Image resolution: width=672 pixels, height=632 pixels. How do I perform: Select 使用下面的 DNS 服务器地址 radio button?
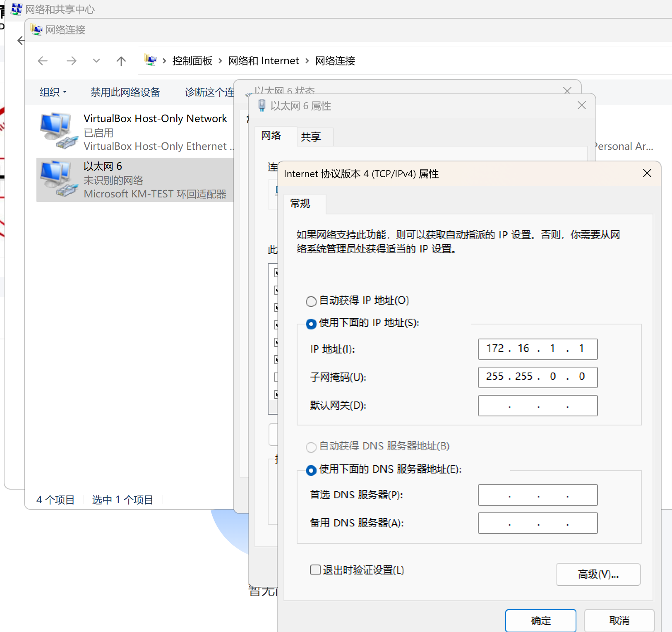click(311, 470)
